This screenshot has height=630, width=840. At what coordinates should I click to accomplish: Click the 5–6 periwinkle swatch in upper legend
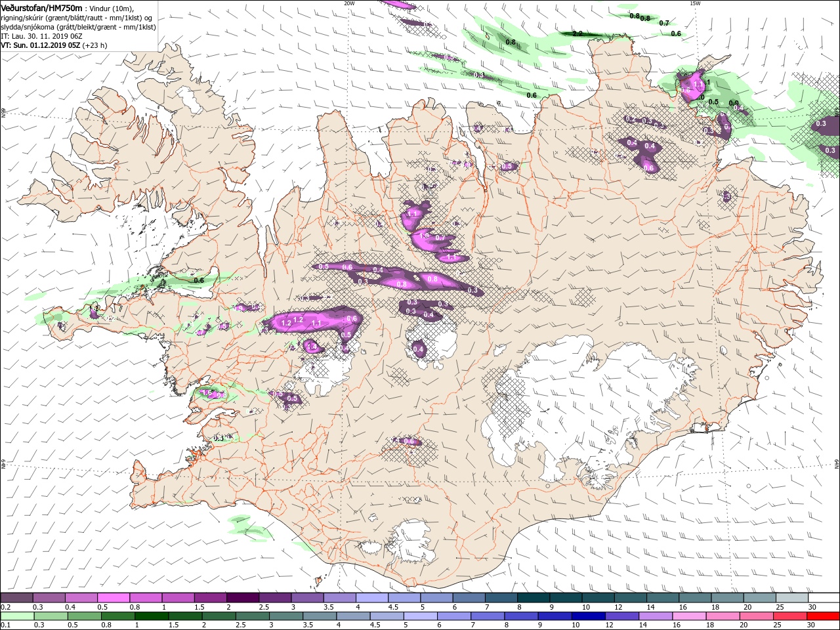pyautogui.click(x=436, y=598)
